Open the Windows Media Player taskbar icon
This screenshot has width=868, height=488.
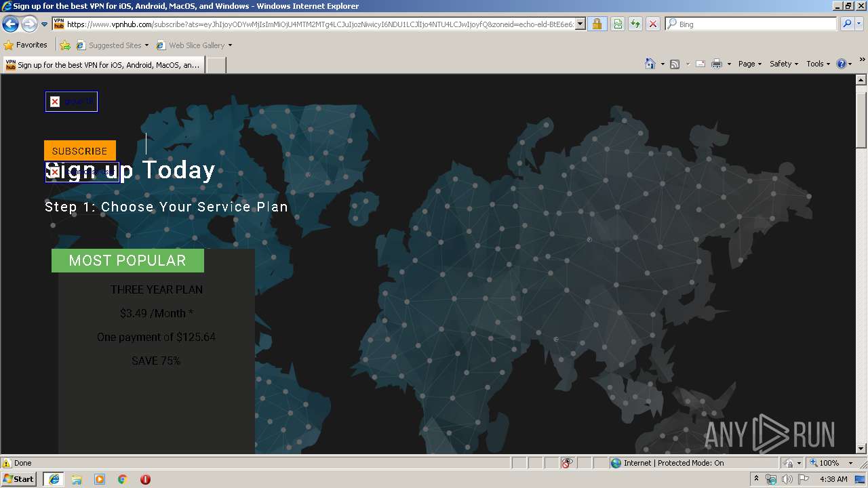coord(100,479)
